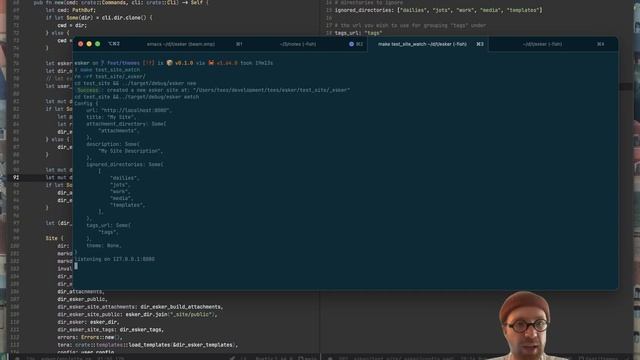Click 'ignored_directories: Some(' in terminal

(124, 164)
